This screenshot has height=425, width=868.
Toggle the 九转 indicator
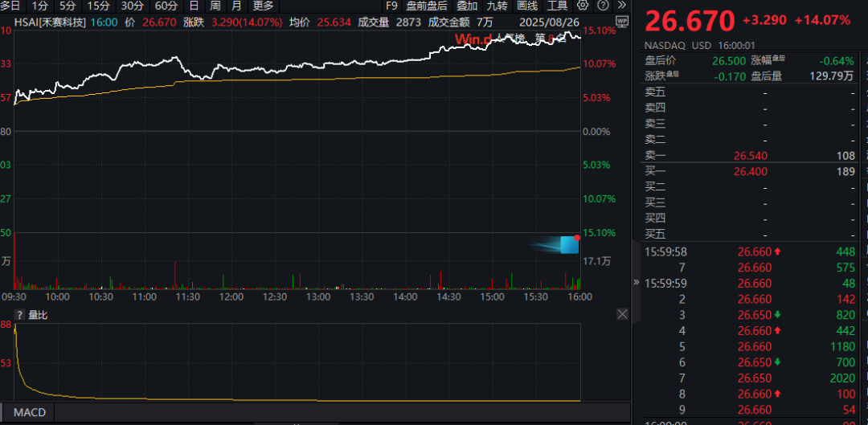pos(497,5)
